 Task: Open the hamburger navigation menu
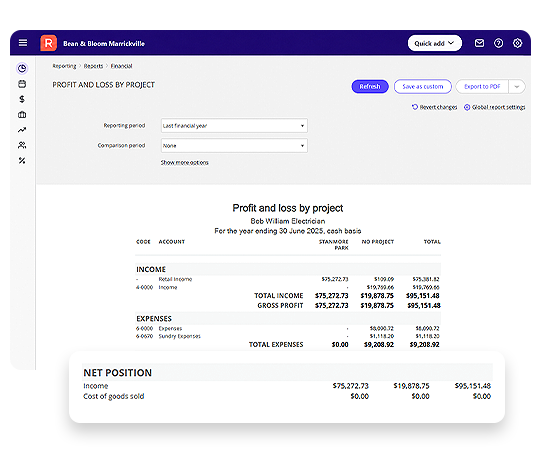click(23, 43)
